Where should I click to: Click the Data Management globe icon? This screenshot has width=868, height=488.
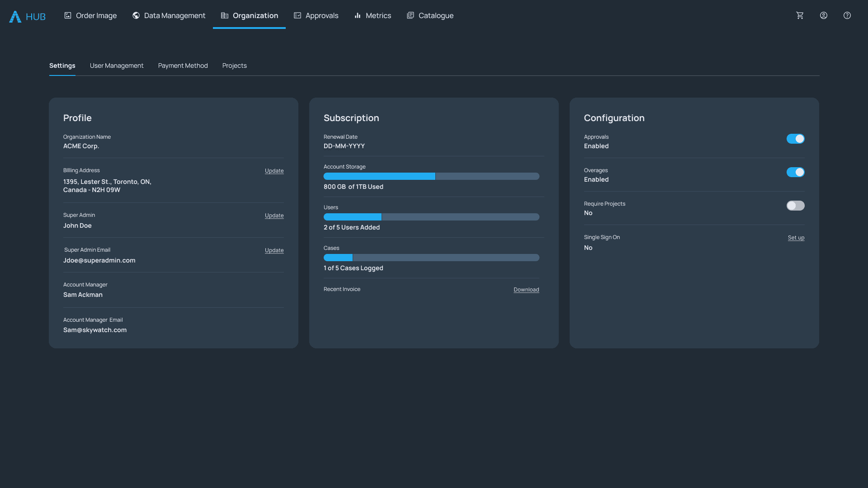click(x=136, y=15)
